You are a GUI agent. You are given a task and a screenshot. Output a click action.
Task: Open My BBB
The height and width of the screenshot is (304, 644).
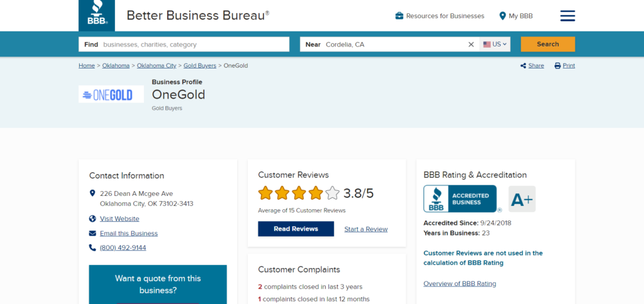pos(520,16)
